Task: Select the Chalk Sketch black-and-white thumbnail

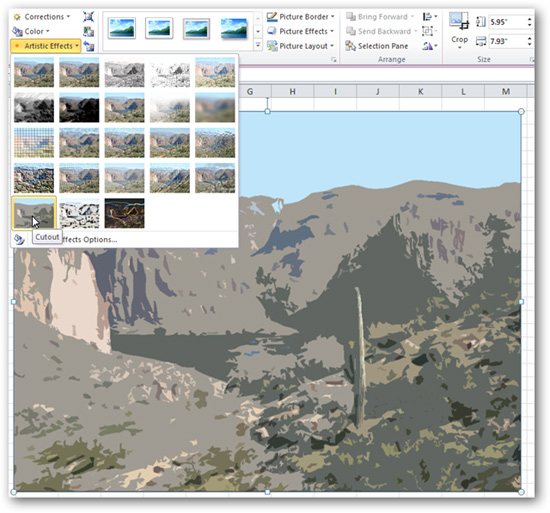Action: point(34,108)
